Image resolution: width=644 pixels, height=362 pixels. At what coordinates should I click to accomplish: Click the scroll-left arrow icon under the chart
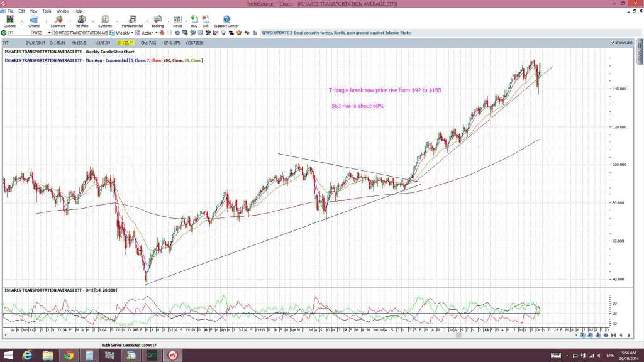coord(621,336)
